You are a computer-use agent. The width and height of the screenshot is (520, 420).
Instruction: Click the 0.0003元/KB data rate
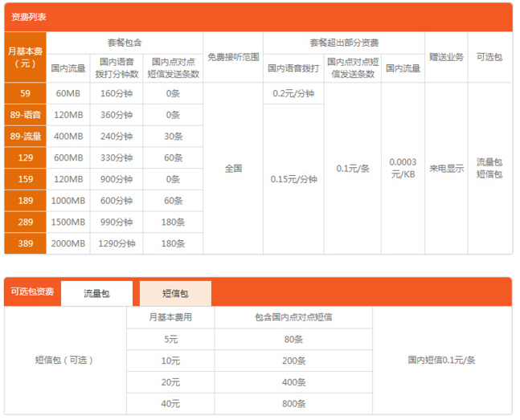(403, 169)
